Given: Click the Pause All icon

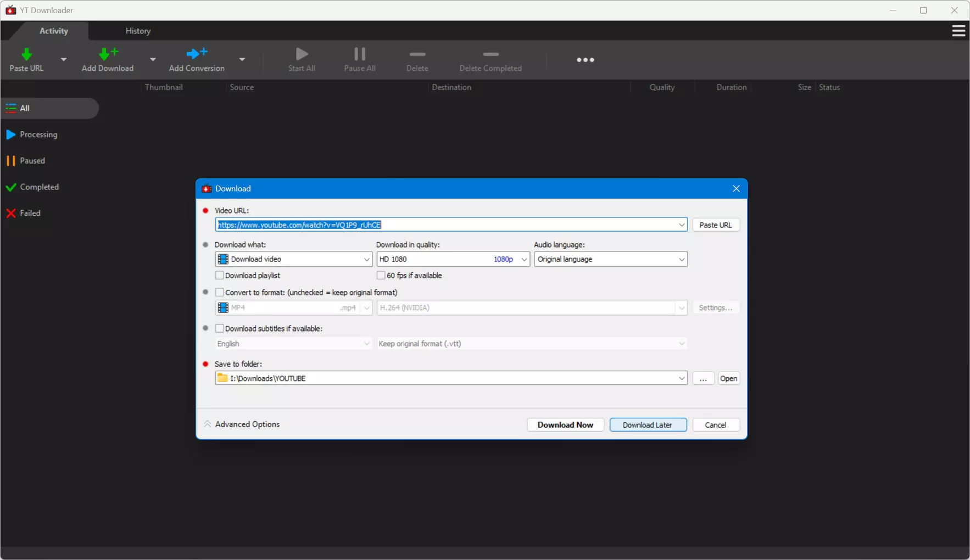Looking at the screenshot, I should 360,54.
